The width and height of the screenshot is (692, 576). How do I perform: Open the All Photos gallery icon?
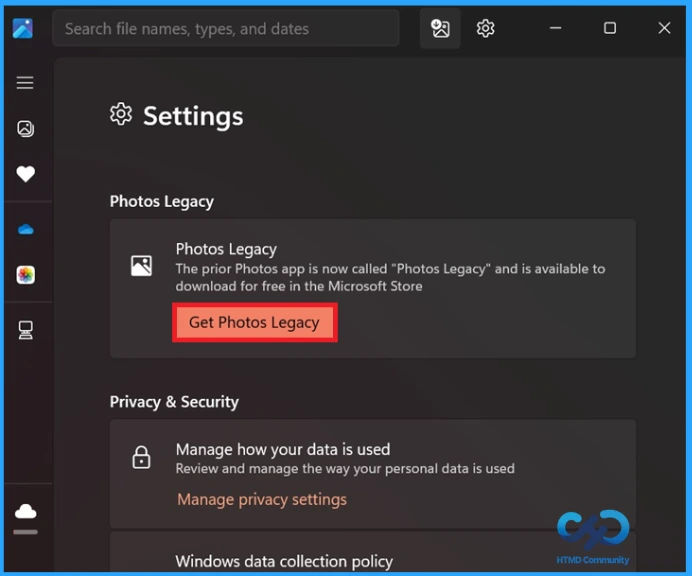[x=26, y=129]
